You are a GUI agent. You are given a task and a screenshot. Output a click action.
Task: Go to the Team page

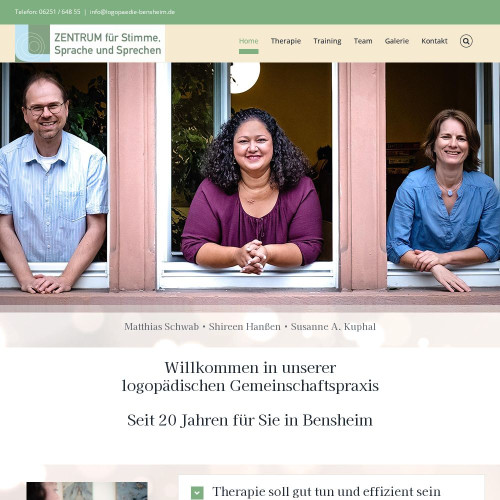363,41
